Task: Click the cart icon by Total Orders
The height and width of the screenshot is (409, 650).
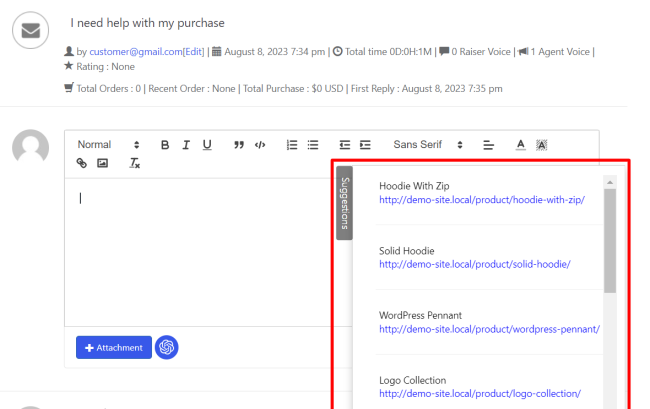Action: tap(69, 87)
